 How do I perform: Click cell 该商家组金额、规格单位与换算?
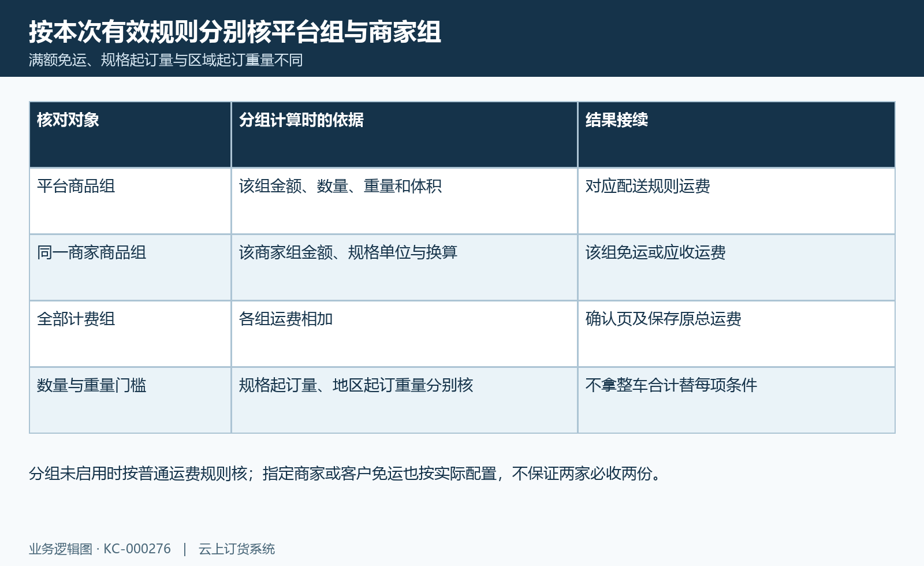[x=404, y=267]
